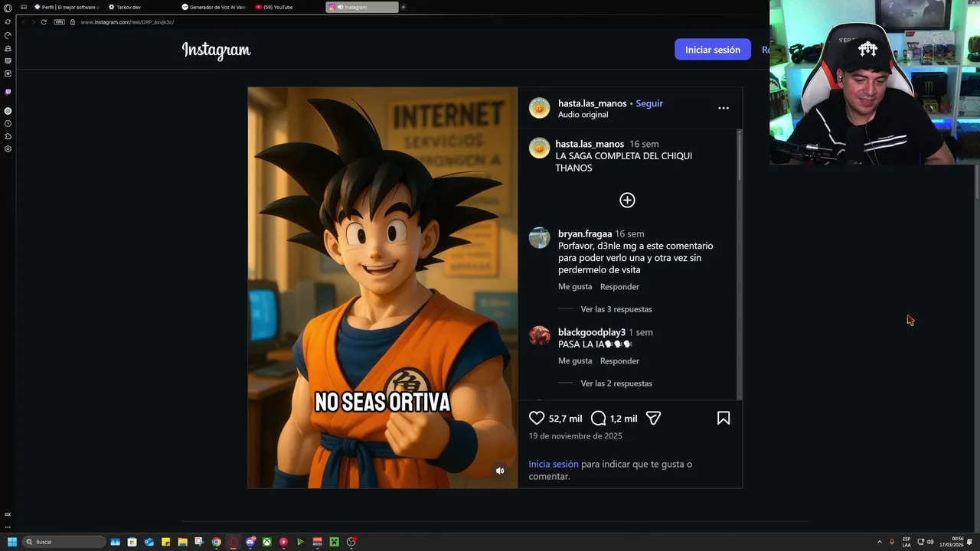
Task: Open comments via the speech bubble icon
Action: 599,418
